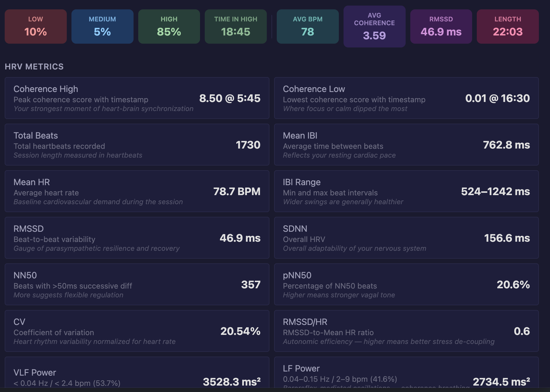
Task: Click the Total Beats metric title
Action: (x=36, y=136)
